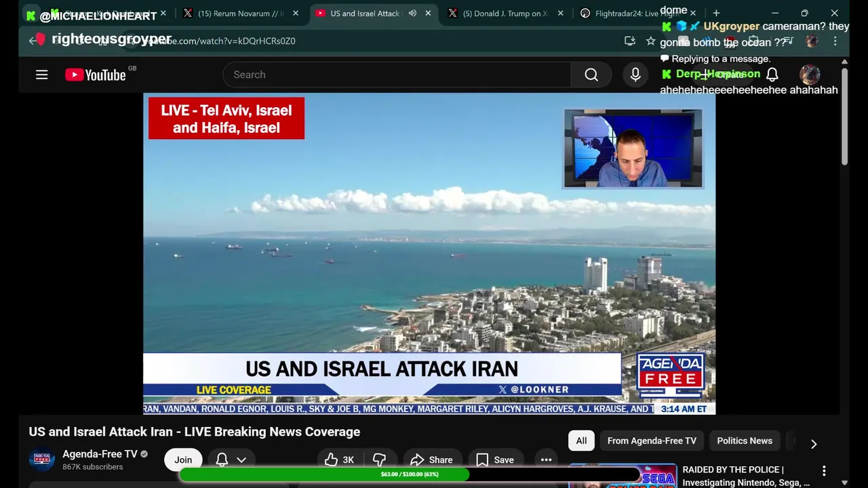Show more filter chips with the right arrow

[814, 444]
